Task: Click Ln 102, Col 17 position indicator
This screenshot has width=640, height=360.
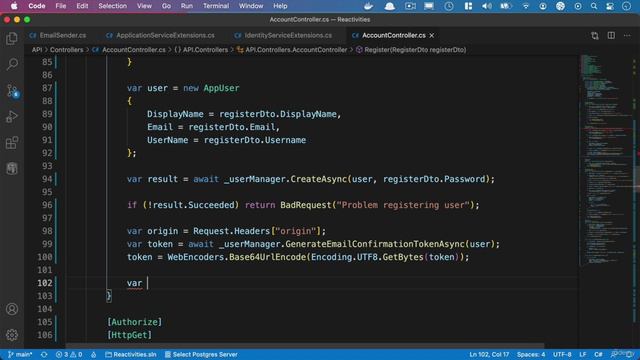Action: point(489,354)
